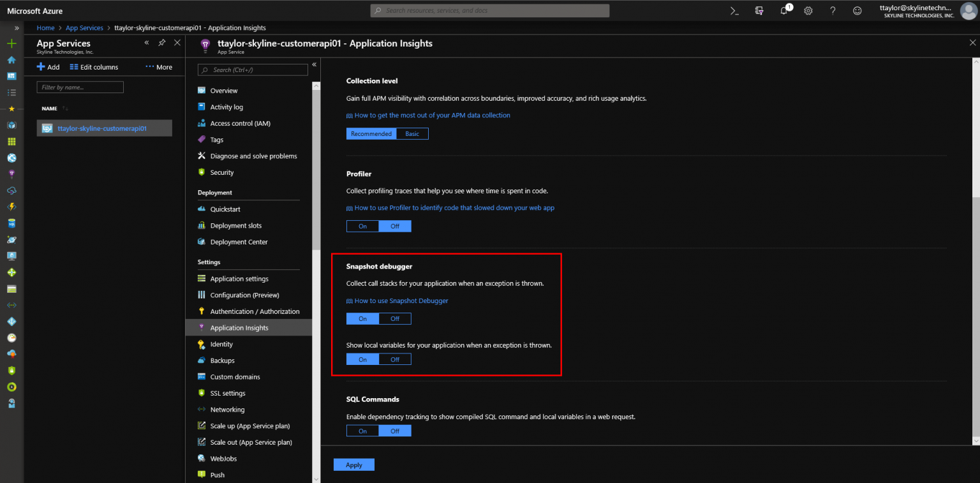Set collection level to Basic
The height and width of the screenshot is (483, 980).
412,134
